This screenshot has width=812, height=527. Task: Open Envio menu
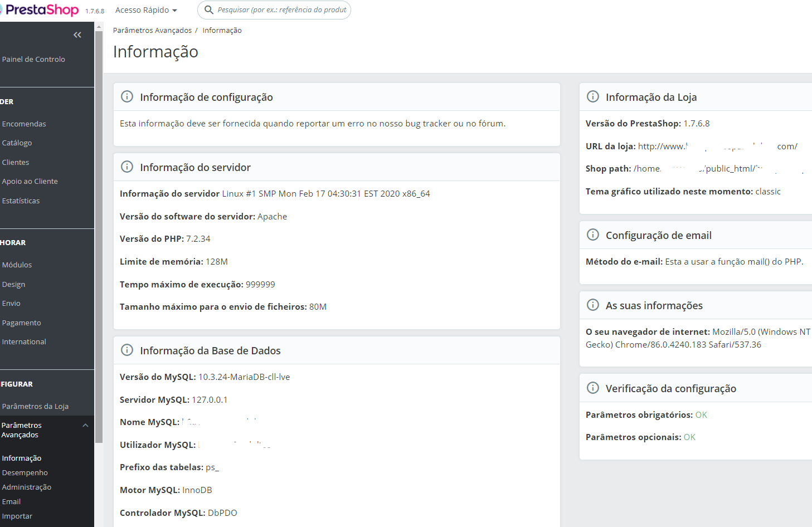11,303
